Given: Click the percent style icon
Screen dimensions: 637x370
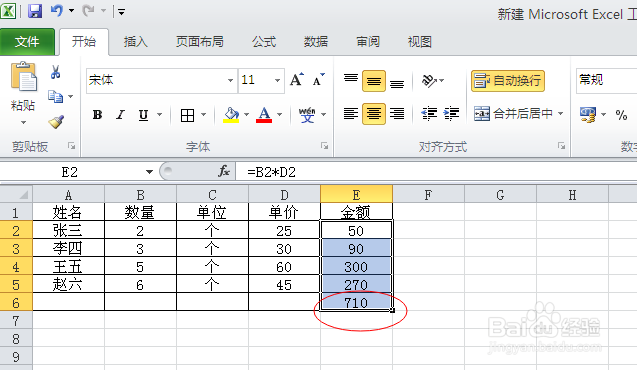Looking at the screenshot, I should click(x=621, y=115).
